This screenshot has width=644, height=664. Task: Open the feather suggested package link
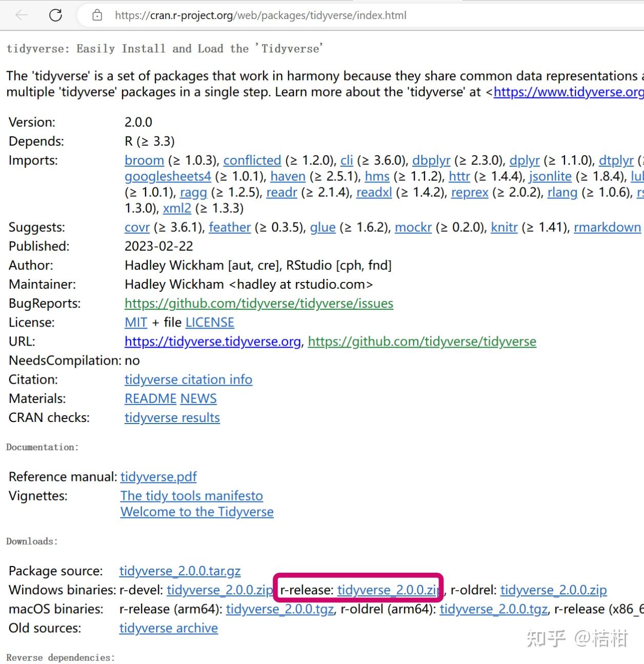pyautogui.click(x=230, y=227)
